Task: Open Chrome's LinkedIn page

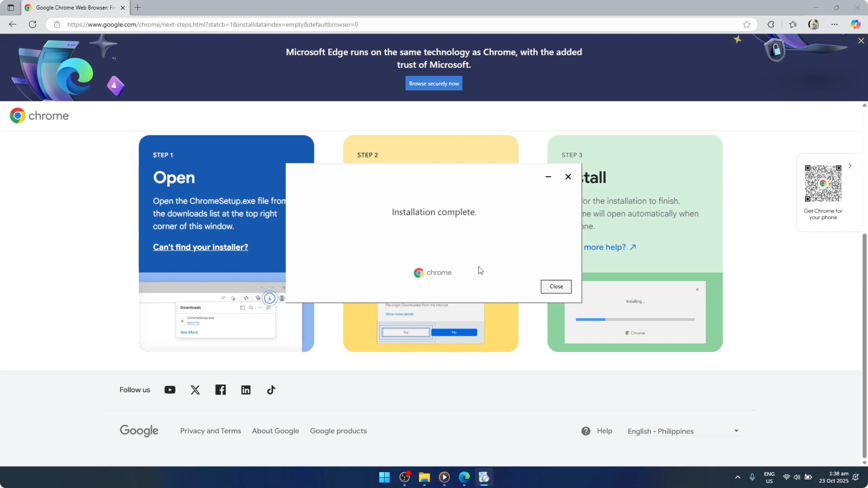Action: click(x=246, y=390)
